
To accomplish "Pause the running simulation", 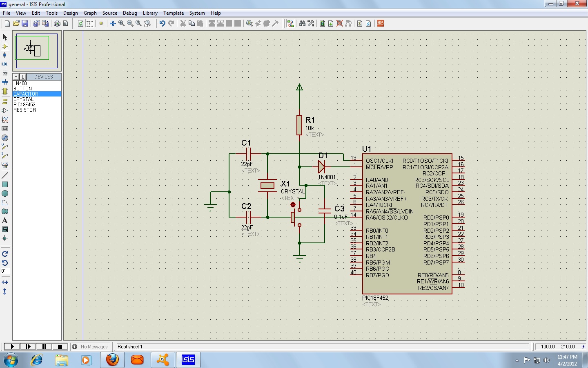I will pos(44,346).
